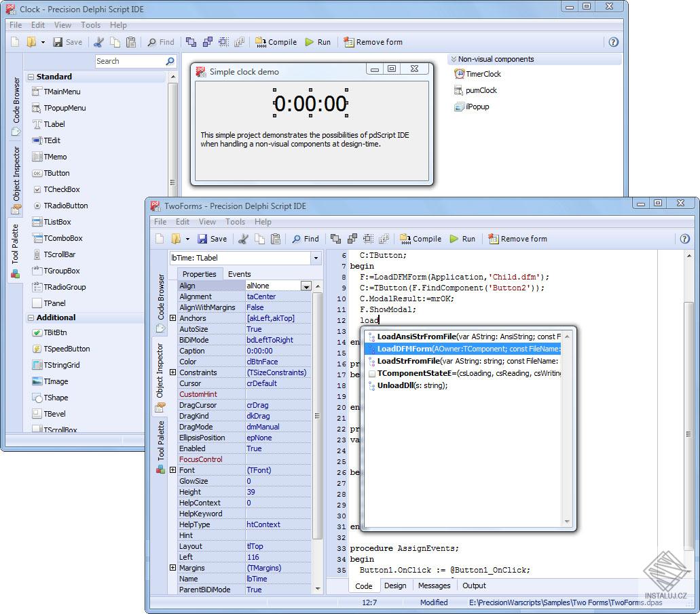Open the Tools menu in TwoForms window
This screenshot has width=700, height=614.
pos(235,222)
